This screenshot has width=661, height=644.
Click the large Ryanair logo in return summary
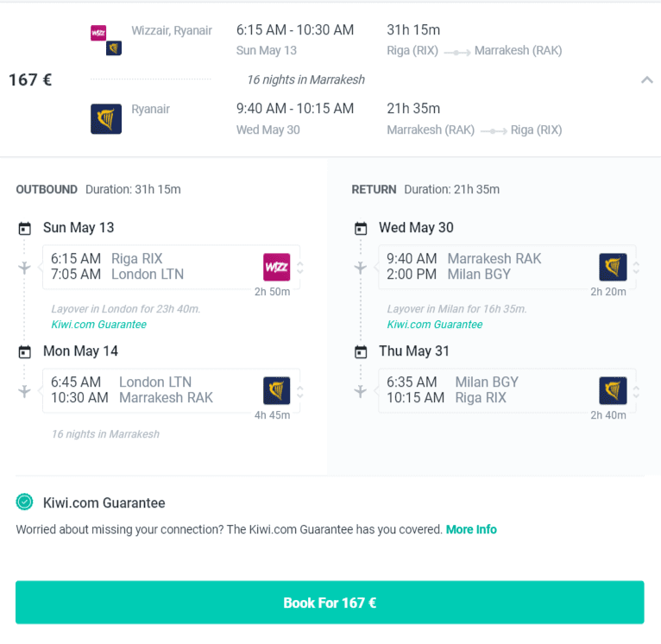click(x=106, y=119)
